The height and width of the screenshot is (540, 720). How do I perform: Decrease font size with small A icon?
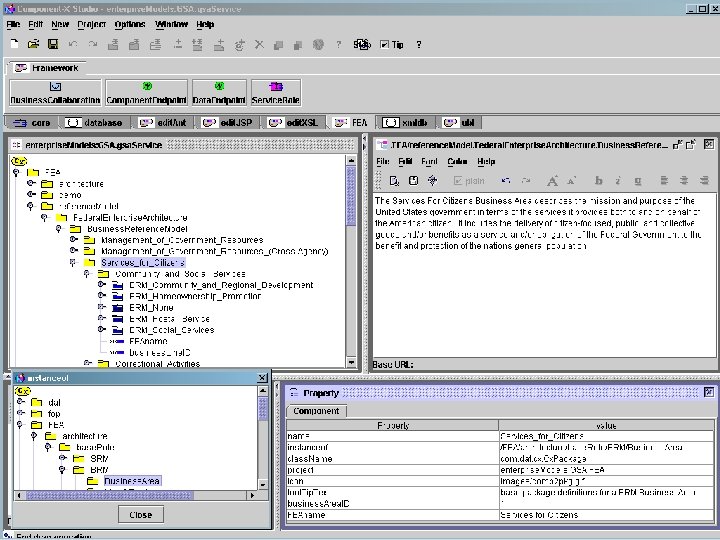click(571, 181)
